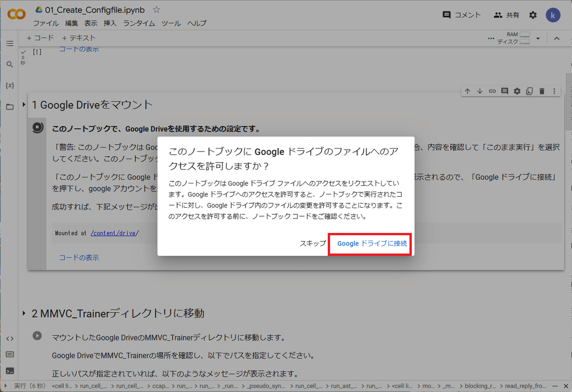Viewport: 572px width, 392px height.
Task: Click Google ドライブに接続 button
Action: 372,243
